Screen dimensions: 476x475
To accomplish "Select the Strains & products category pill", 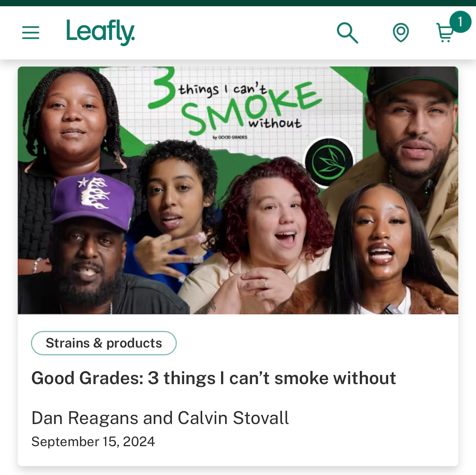I will click(104, 343).
